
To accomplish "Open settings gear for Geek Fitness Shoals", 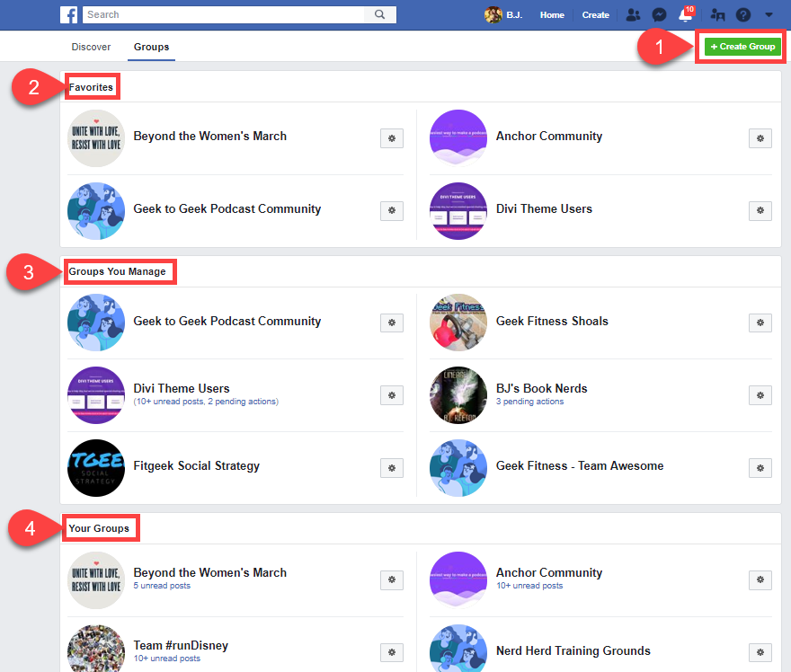I will 760,322.
